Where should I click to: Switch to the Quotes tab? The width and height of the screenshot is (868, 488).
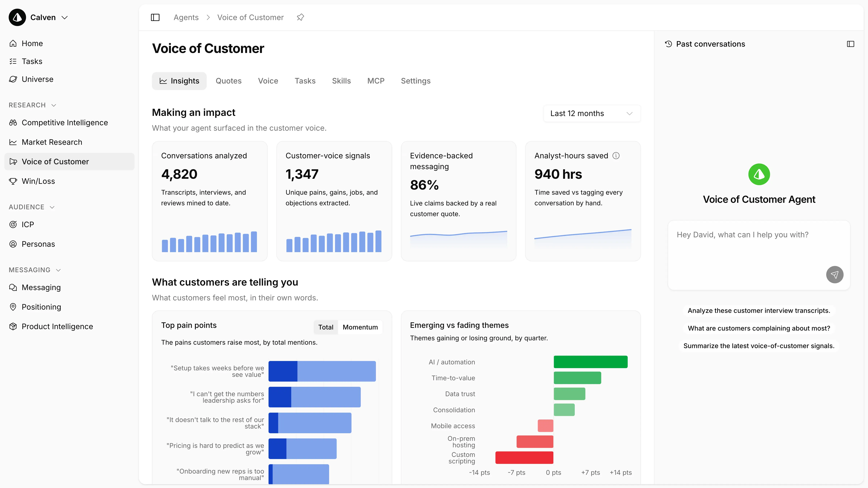[x=228, y=81]
